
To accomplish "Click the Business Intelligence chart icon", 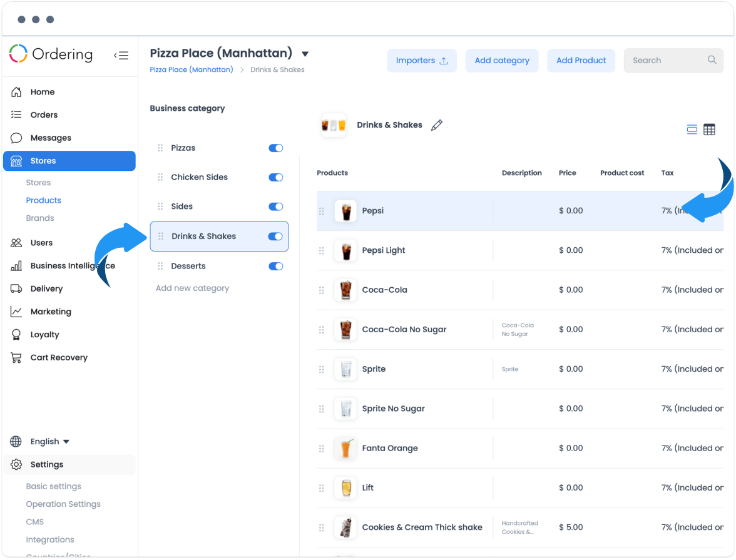I will [x=16, y=266].
